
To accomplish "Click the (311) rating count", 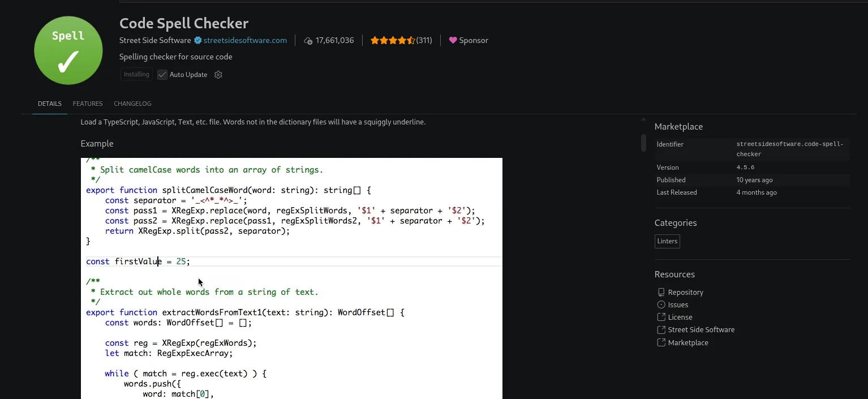I will pyautogui.click(x=424, y=40).
